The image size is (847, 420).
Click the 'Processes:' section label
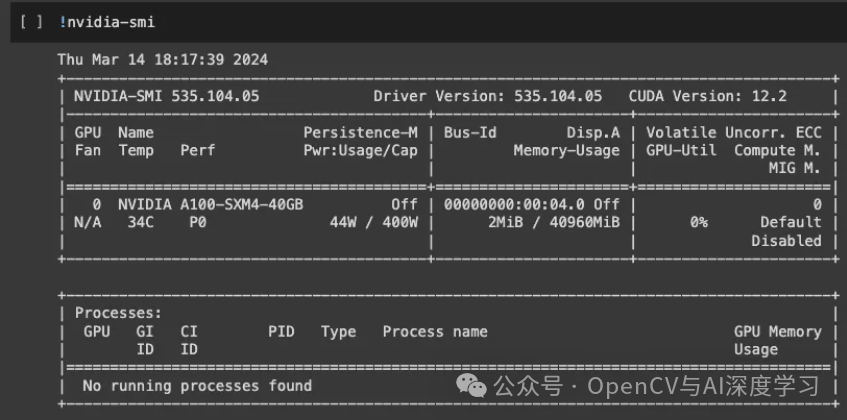tap(118, 314)
